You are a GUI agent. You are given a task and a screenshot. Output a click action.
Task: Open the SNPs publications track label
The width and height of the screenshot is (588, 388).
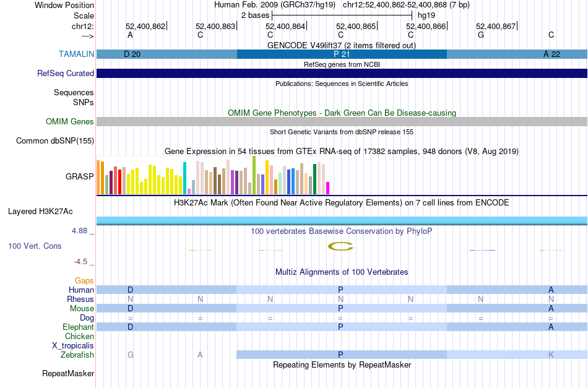pyautogui.click(x=84, y=102)
